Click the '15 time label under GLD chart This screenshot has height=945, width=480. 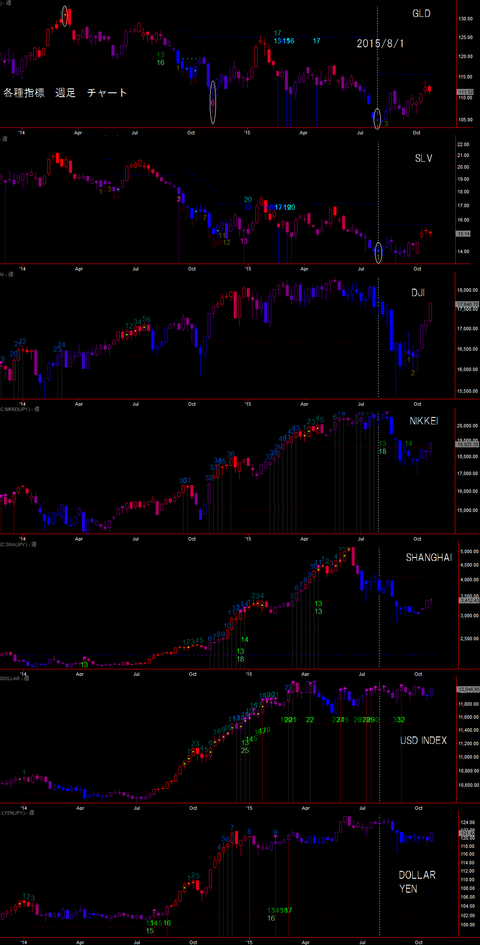[248, 132]
